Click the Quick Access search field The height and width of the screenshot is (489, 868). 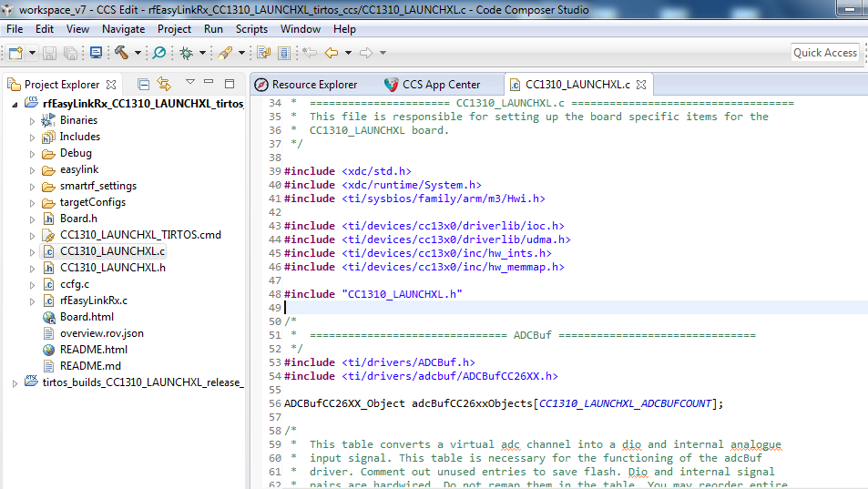pos(825,53)
